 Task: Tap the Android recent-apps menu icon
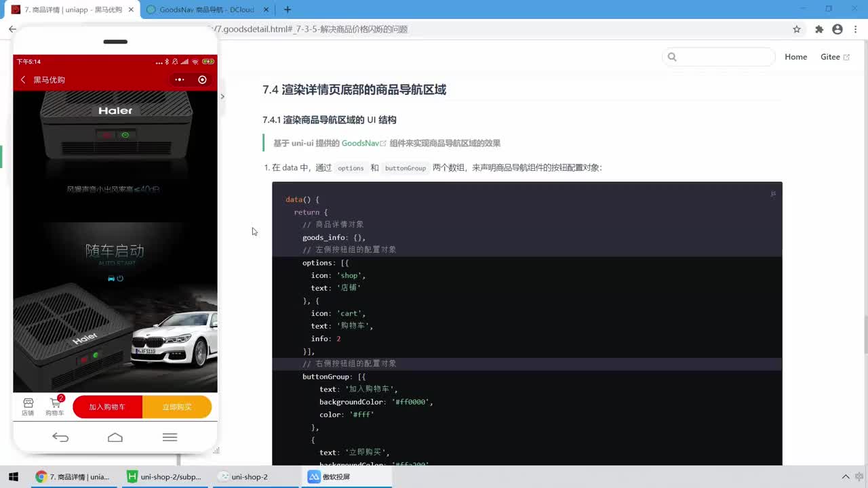coord(170,437)
